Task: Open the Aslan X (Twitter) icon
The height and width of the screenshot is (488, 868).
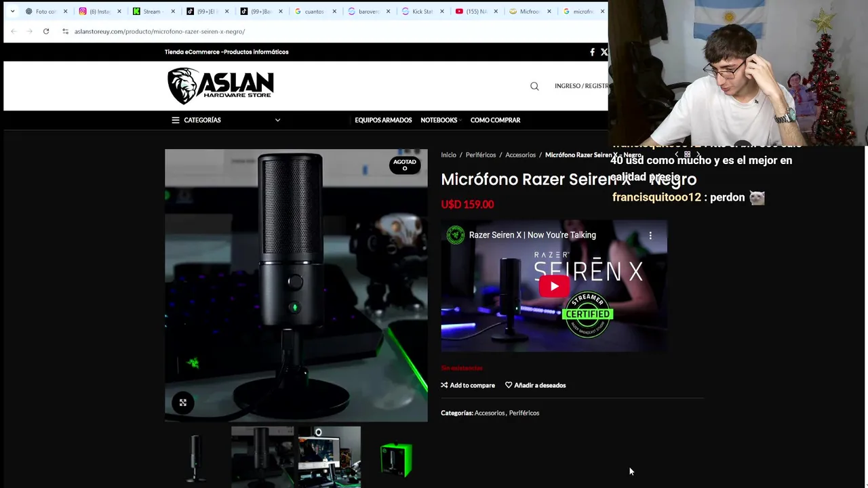Action: (x=604, y=52)
